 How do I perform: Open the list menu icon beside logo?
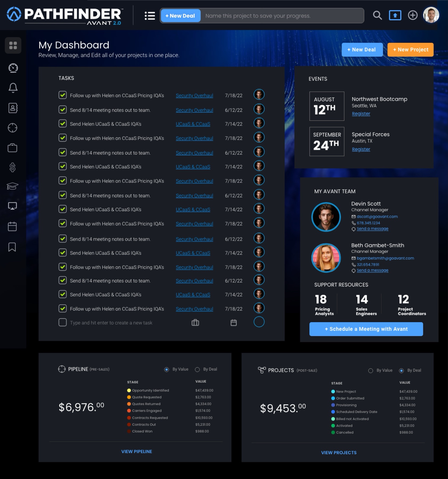click(150, 16)
